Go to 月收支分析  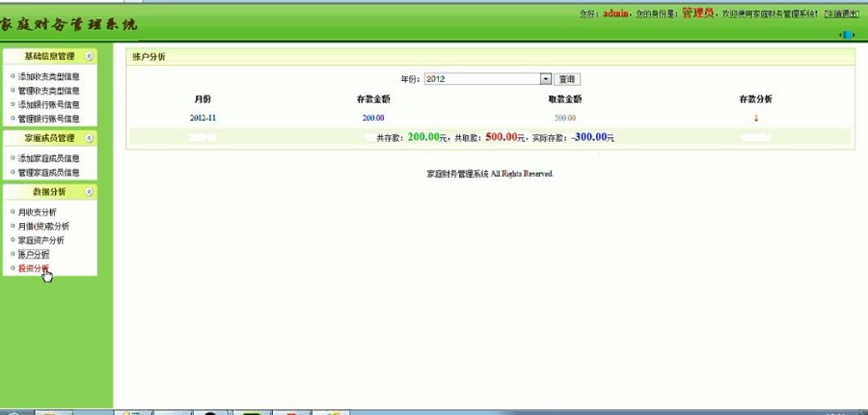point(37,211)
